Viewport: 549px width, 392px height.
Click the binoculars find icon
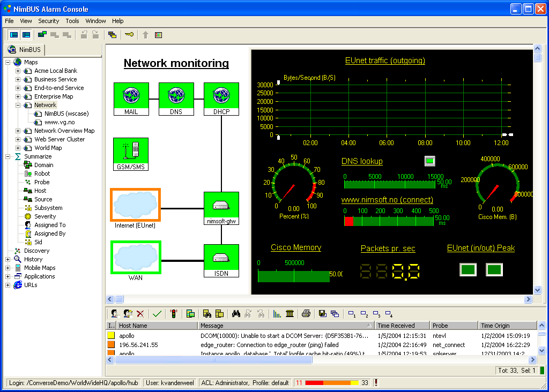coord(236,314)
